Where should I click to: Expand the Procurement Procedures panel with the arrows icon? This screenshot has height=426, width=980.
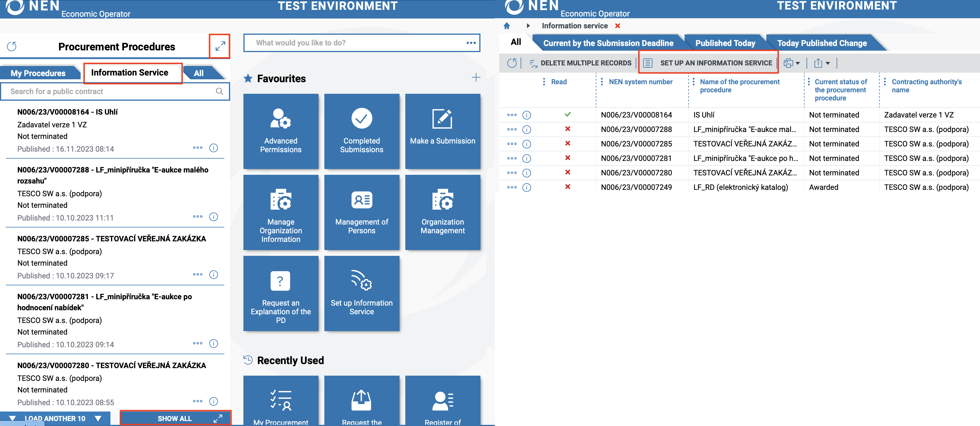[220, 46]
